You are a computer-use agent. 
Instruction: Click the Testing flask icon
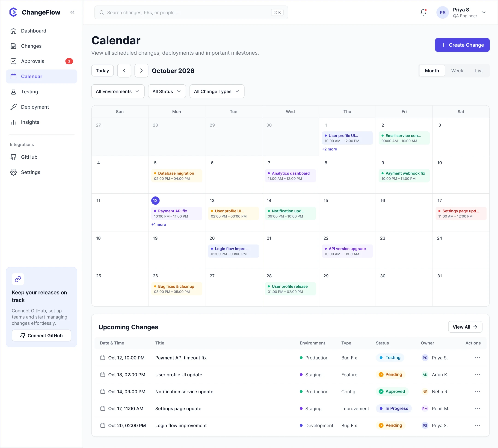14,92
